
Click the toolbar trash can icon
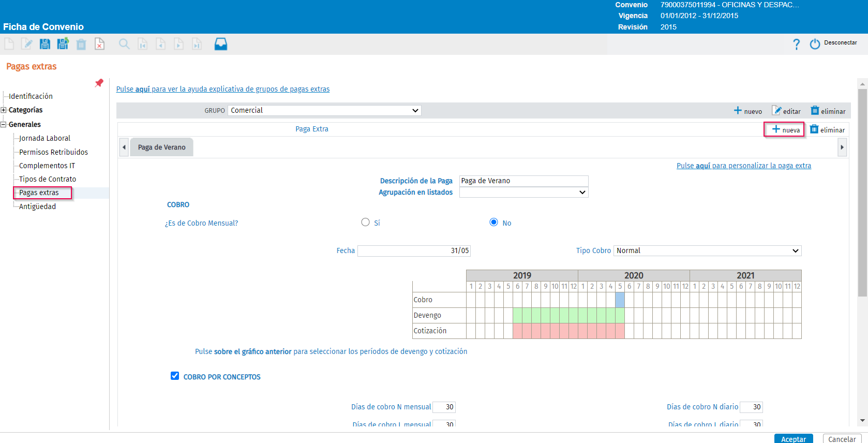coord(81,45)
